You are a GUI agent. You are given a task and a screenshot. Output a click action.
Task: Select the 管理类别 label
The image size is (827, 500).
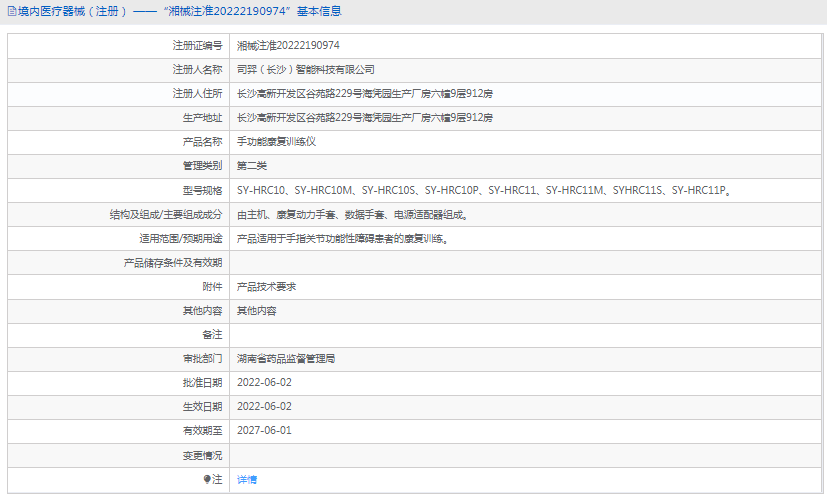pos(203,166)
